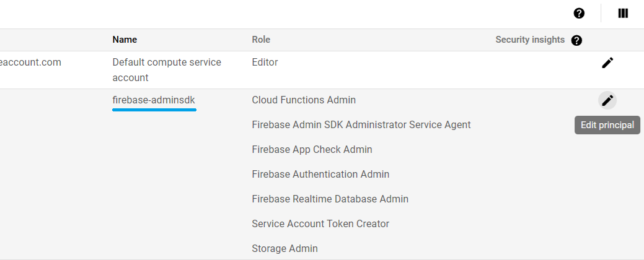The height and width of the screenshot is (260, 644).
Task: Sort by the Name column header
Action: [x=125, y=40]
